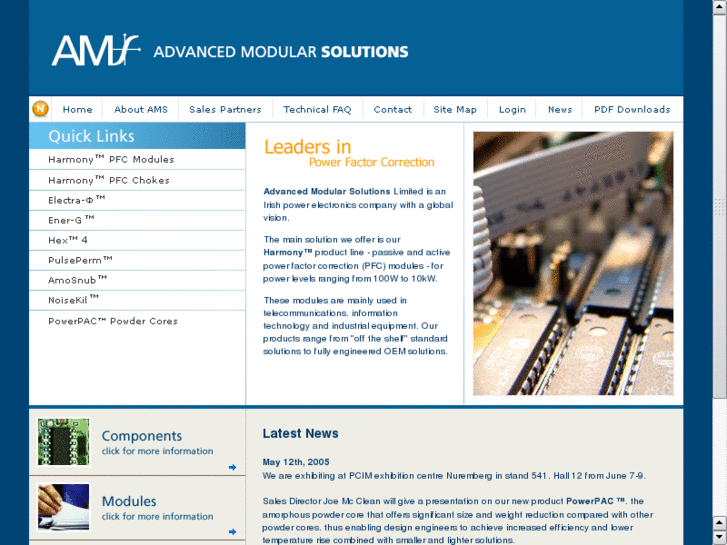Screen dimensions: 727x545
Task: Click the orange N icon in navigation bar
Action: point(40,109)
